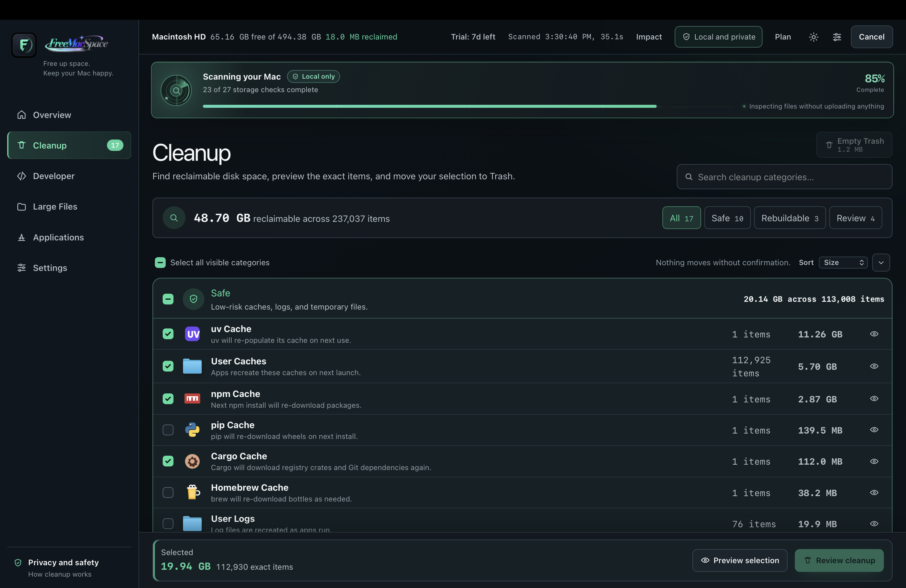Screen dimensions: 906x588
Task: Uncheck the uv Cache checkbox
Action: [x=168, y=334]
